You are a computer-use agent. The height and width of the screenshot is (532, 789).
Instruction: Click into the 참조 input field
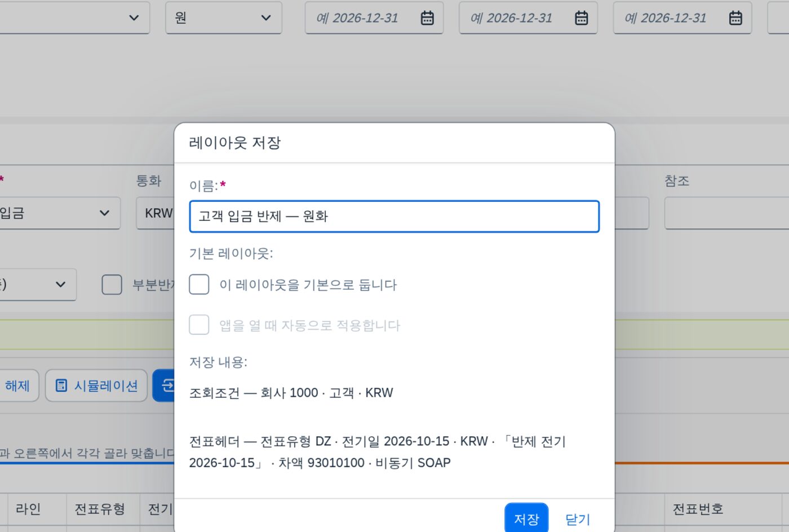[x=726, y=213]
